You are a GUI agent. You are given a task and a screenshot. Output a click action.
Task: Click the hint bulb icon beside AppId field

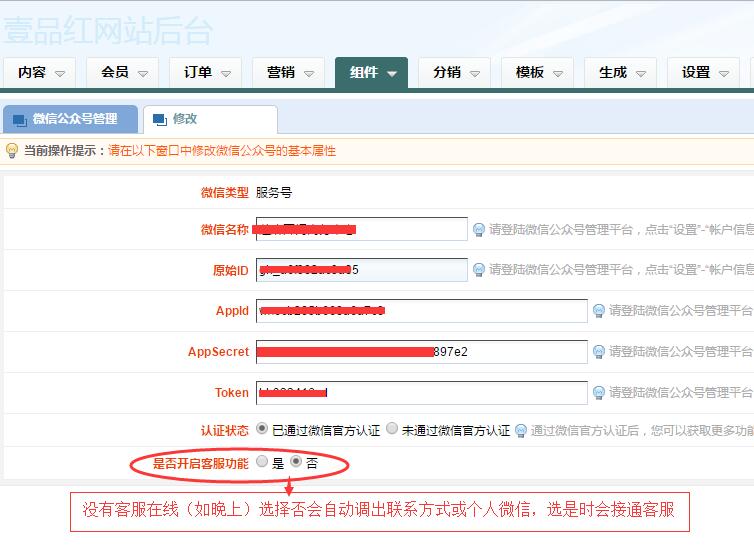click(x=599, y=311)
